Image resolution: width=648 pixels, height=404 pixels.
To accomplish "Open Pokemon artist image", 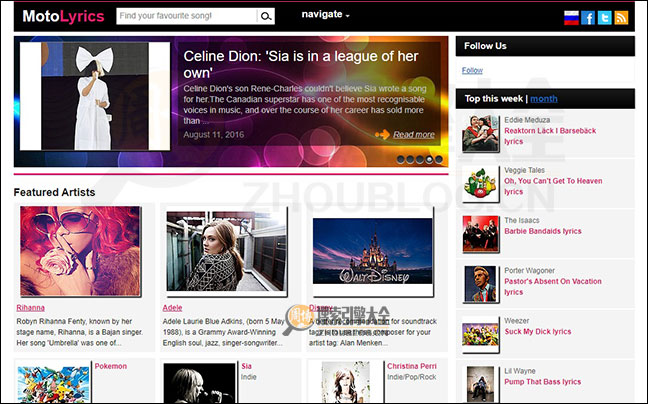I will pyautogui.click(x=53, y=384).
